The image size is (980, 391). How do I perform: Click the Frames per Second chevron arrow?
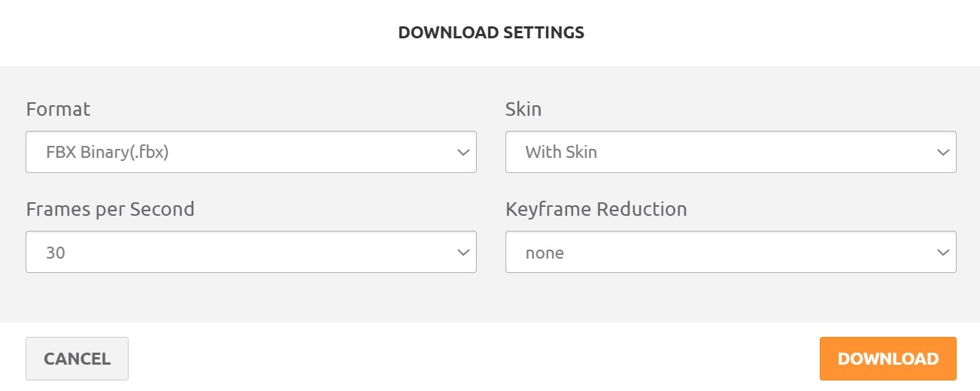[463, 253]
